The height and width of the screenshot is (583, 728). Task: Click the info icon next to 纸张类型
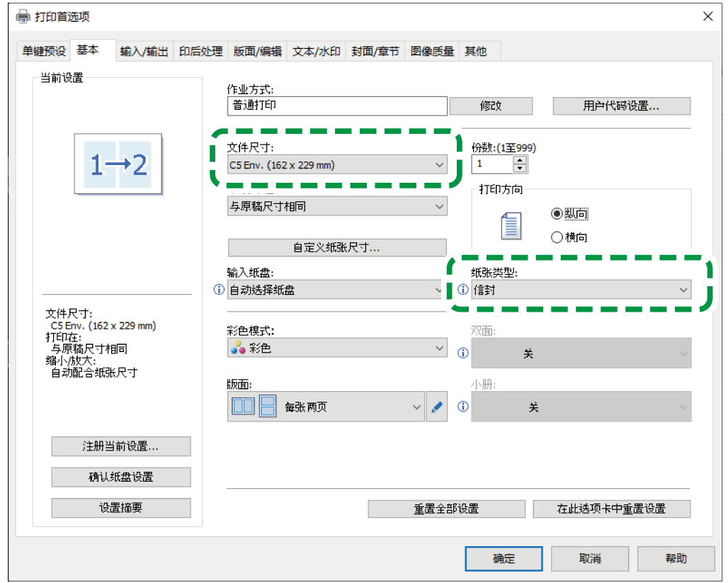click(462, 290)
